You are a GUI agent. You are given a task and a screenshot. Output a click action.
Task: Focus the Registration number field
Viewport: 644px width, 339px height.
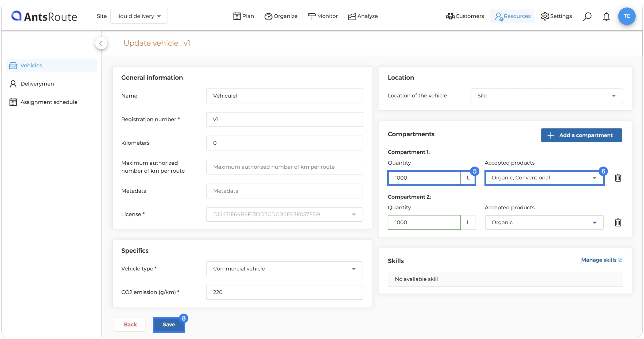pyautogui.click(x=284, y=120)
